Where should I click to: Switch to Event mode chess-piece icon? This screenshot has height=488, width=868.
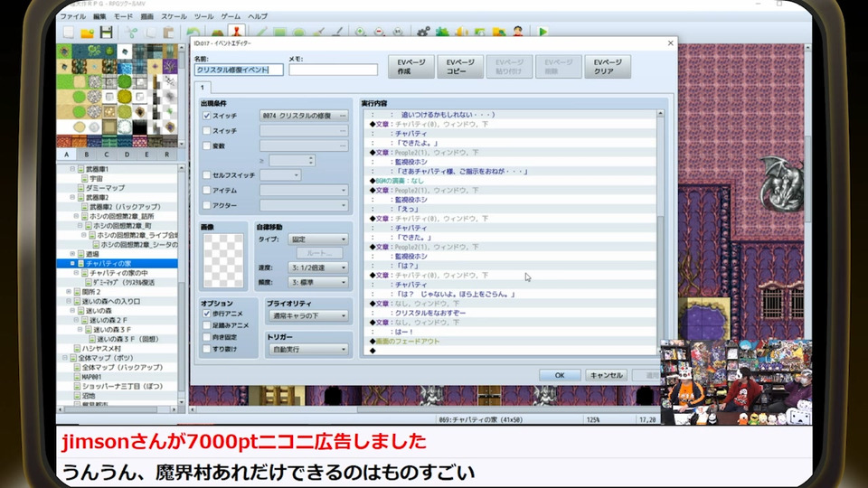click(x=236, y=32)
